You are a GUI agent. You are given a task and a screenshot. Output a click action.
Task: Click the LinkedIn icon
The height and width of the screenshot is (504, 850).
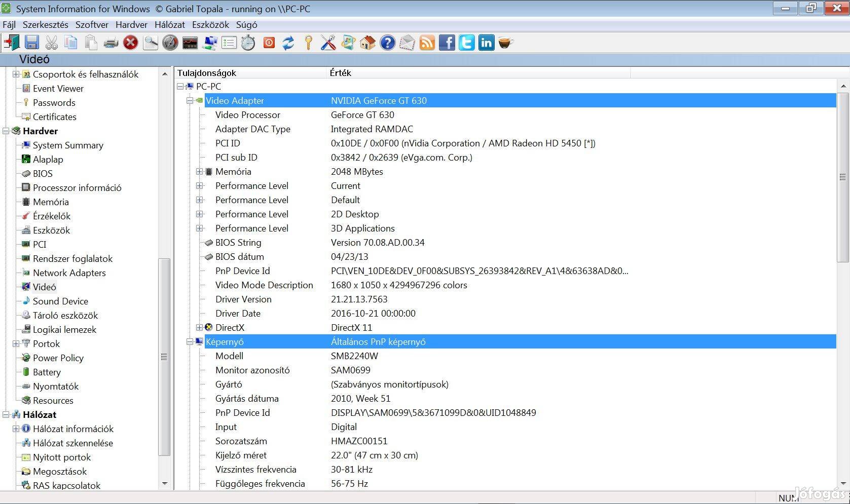tap(486, 43)
